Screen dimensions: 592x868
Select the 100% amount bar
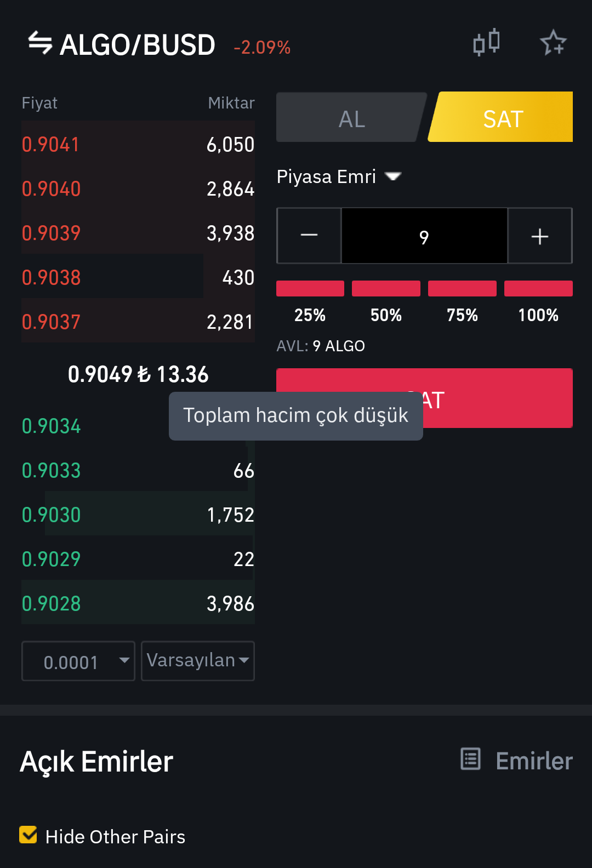coord(538,288)
